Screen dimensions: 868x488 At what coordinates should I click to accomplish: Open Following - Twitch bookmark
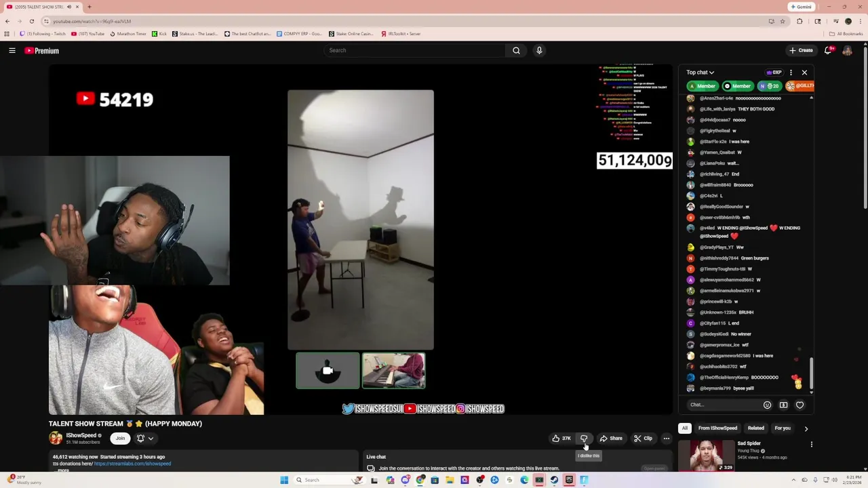click(43, 34)
